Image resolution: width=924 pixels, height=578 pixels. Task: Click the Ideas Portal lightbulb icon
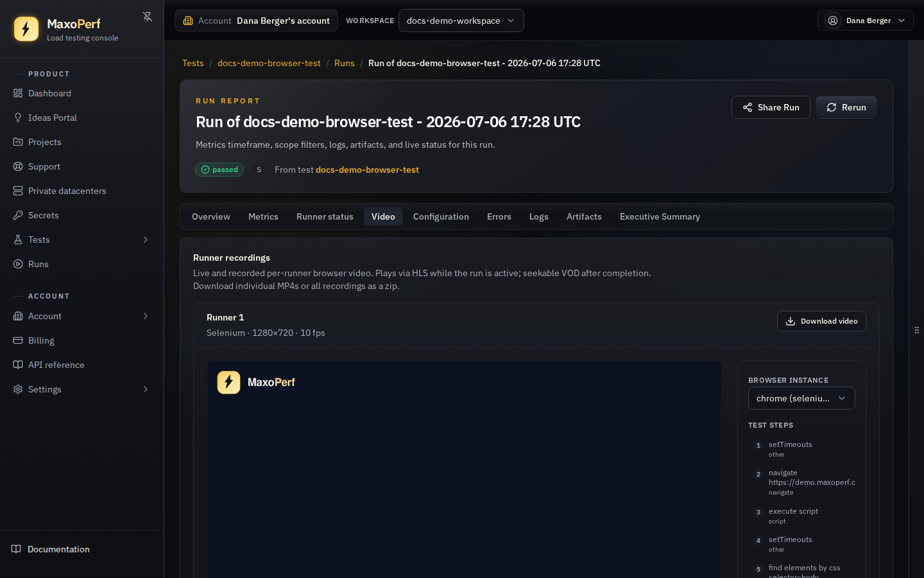coord(18,118)
